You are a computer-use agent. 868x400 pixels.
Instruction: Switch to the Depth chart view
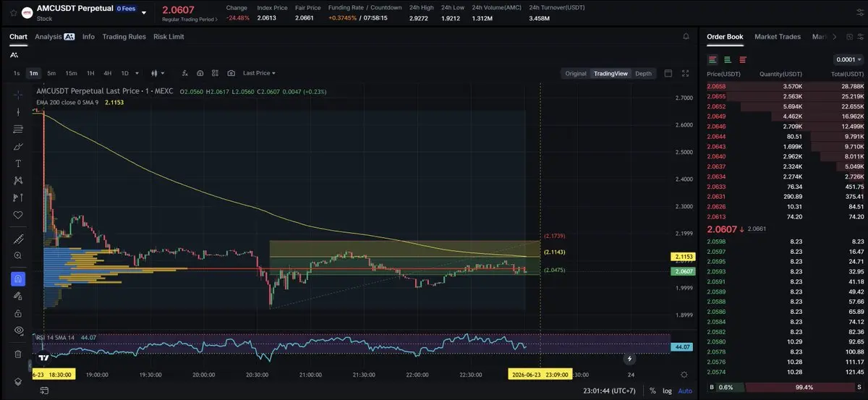pos(643,73)
